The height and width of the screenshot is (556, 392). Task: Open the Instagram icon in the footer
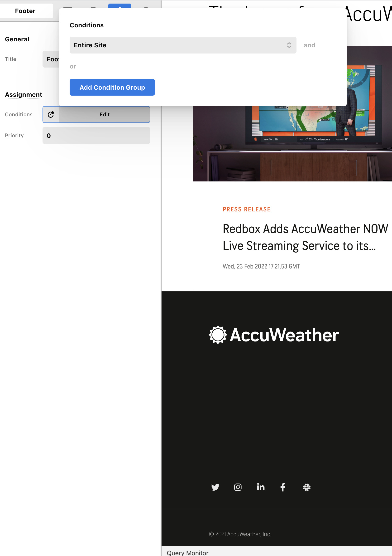tap(238, 487)
